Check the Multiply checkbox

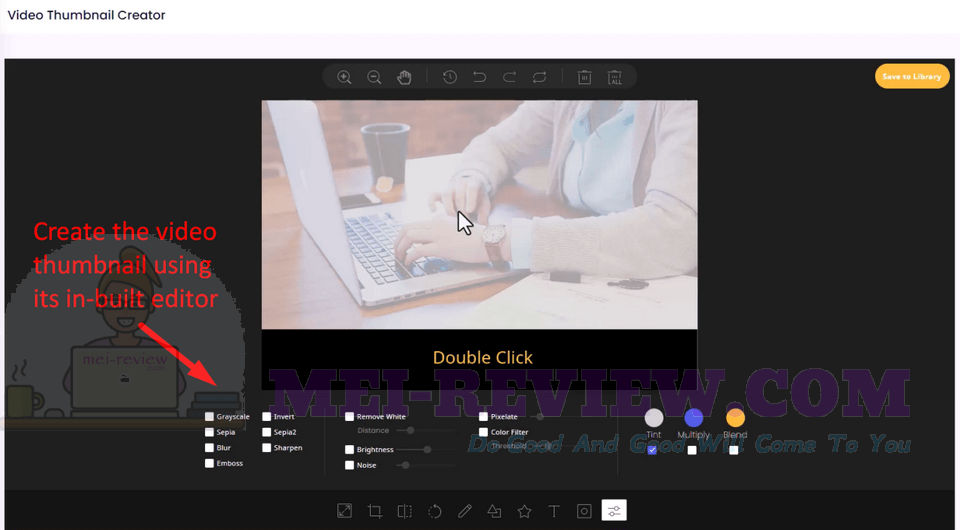(x=692, y=450)
